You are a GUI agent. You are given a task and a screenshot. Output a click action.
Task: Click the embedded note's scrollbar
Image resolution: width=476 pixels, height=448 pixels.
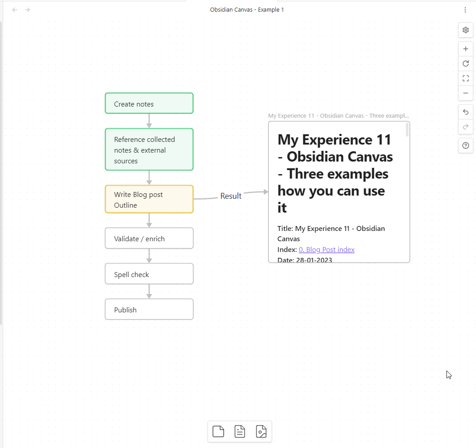407,130
